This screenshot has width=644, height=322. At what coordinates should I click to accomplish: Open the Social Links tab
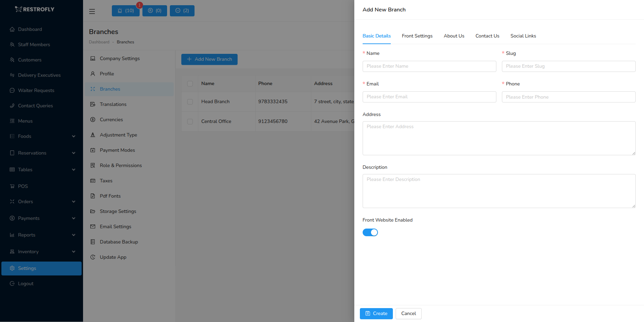(523, 36)
